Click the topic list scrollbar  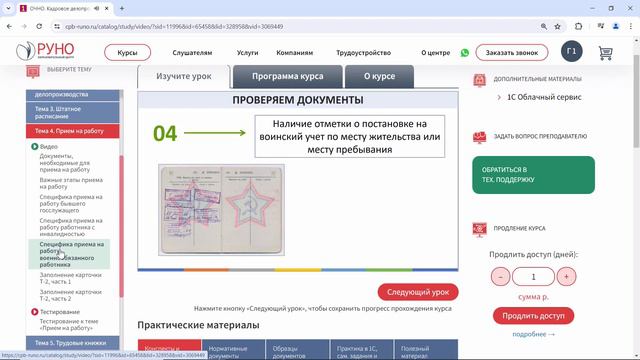point(121,226)
